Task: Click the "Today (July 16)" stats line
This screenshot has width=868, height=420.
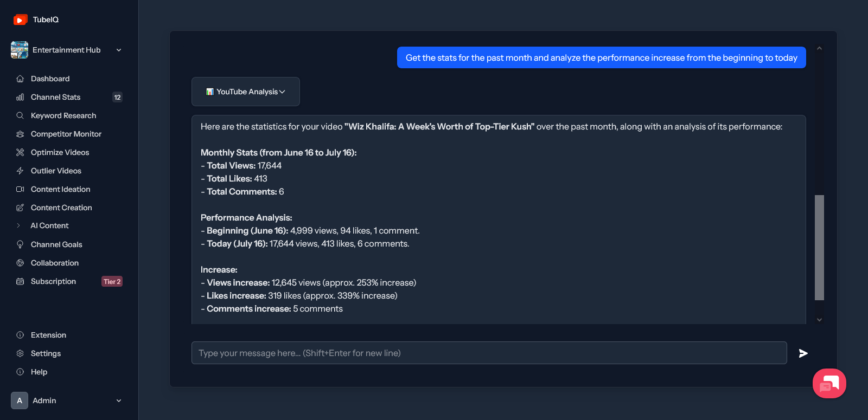Action: [305, 244]
